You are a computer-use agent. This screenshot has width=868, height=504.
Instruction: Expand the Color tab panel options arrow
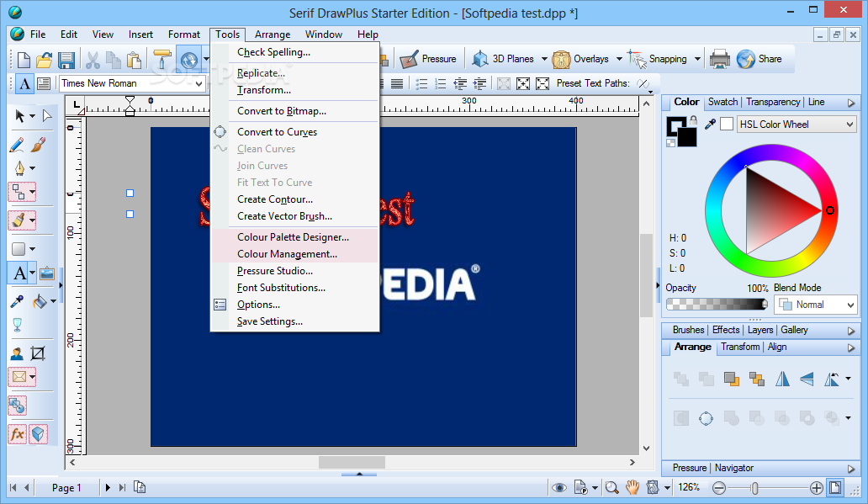coord(851,103)
